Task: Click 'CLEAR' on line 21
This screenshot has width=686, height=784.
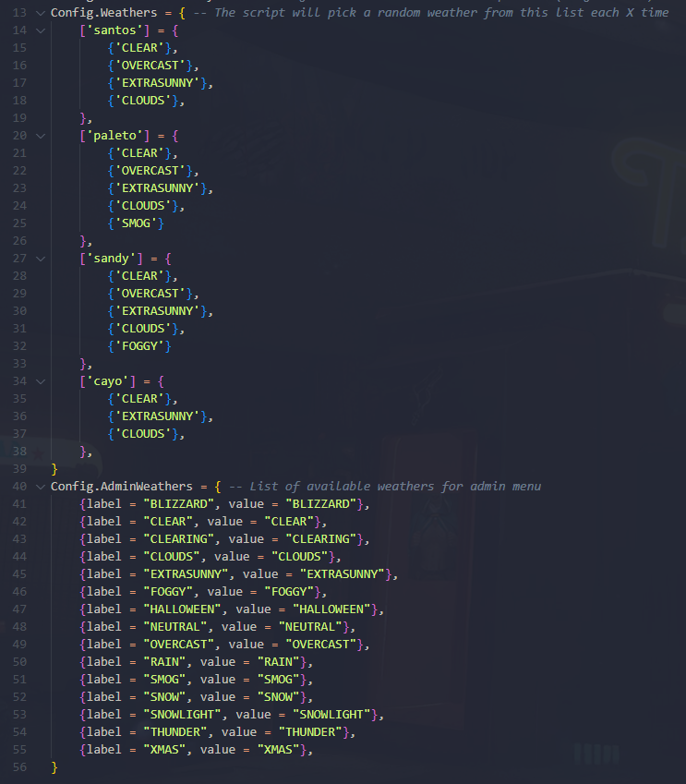Action: tap(139, 153)
